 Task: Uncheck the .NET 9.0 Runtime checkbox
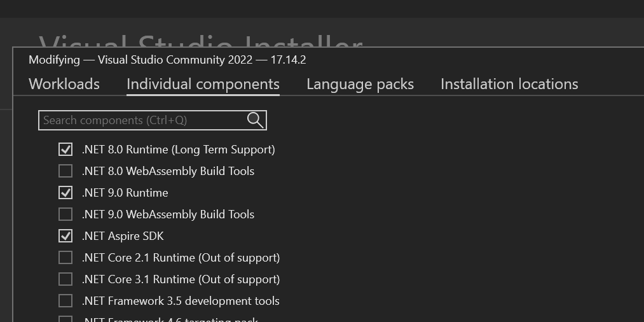65,193
